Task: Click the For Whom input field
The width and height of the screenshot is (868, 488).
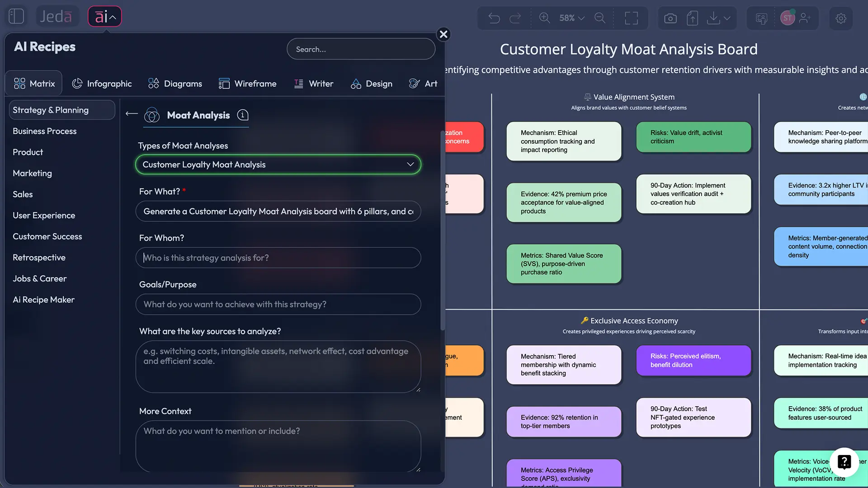Action: [278, 258]
